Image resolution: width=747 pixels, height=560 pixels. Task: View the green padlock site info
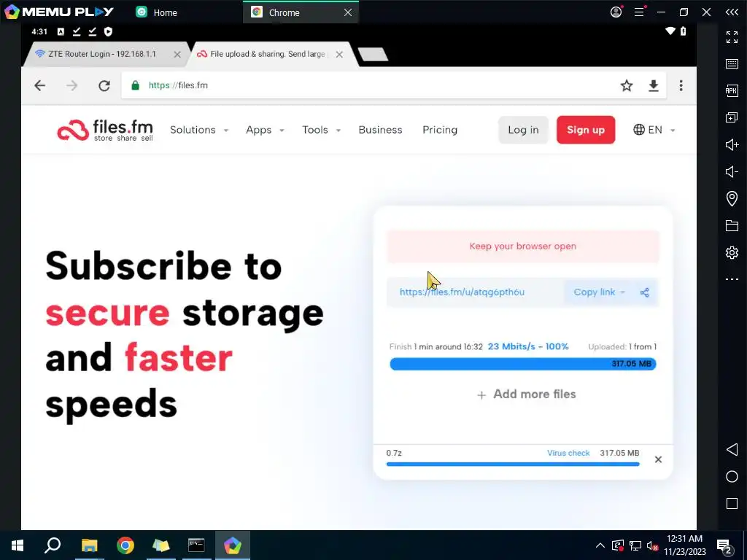(x=135, y=86)
